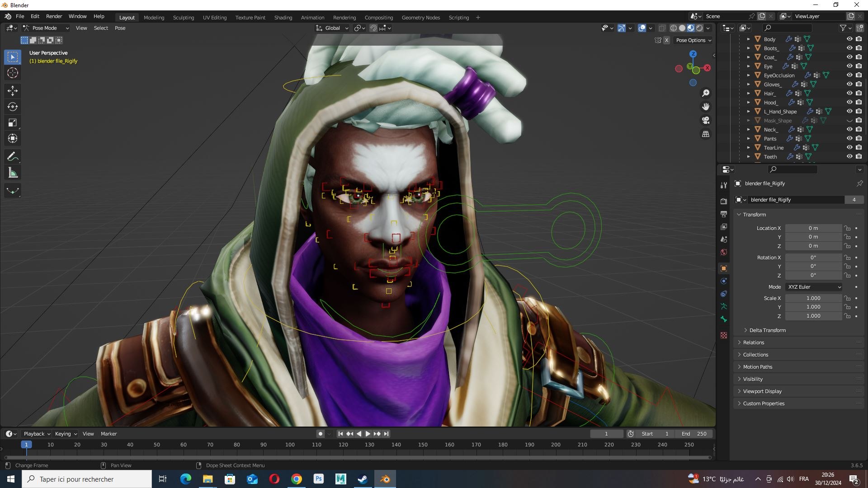Open the Bone properties tab
The image size is (868, 488).
pos(724,319)
